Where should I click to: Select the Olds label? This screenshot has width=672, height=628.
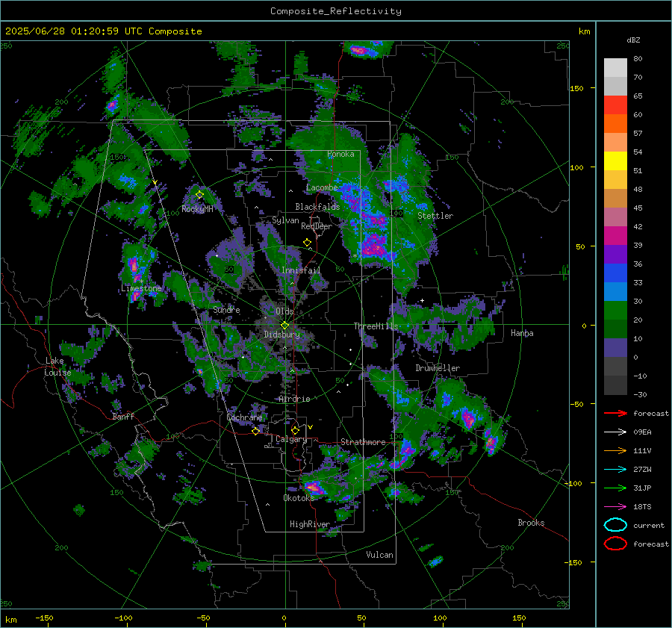click(x=284, y=311)
